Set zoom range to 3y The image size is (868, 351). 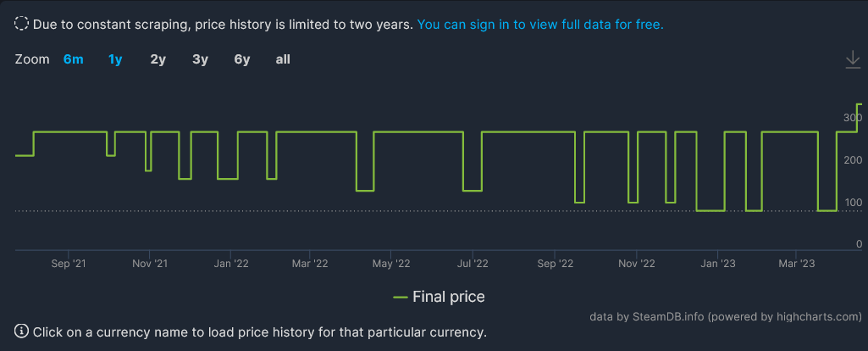pyautogui.click(x=200, y=59)
